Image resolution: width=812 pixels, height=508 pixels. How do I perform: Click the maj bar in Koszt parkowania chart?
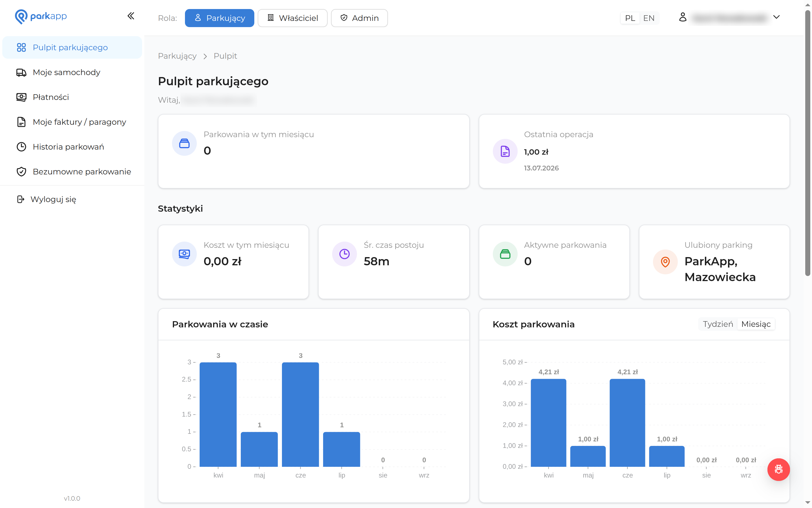coord(588,456)
